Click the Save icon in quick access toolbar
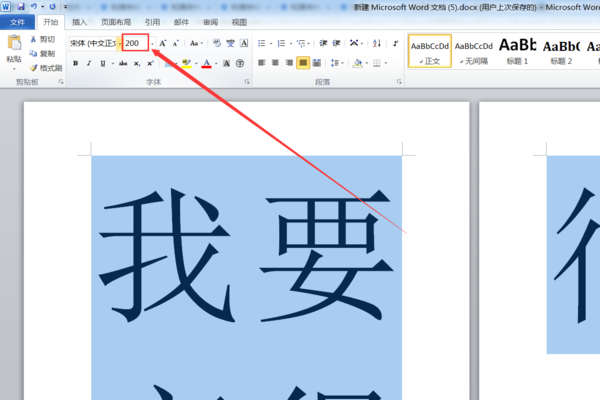Image resolution: width=600 pixels, height=400 pixels. click(x=21, y=7)
